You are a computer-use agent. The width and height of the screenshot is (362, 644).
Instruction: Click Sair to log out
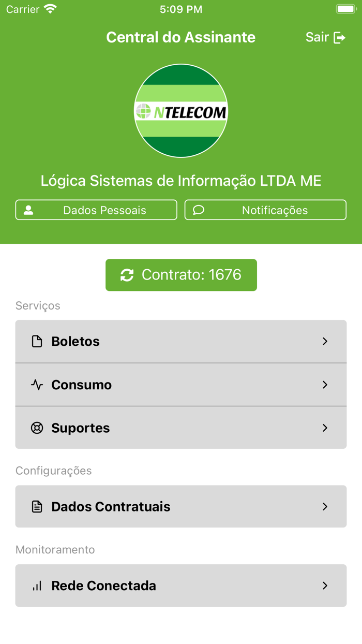pos(316,37)
